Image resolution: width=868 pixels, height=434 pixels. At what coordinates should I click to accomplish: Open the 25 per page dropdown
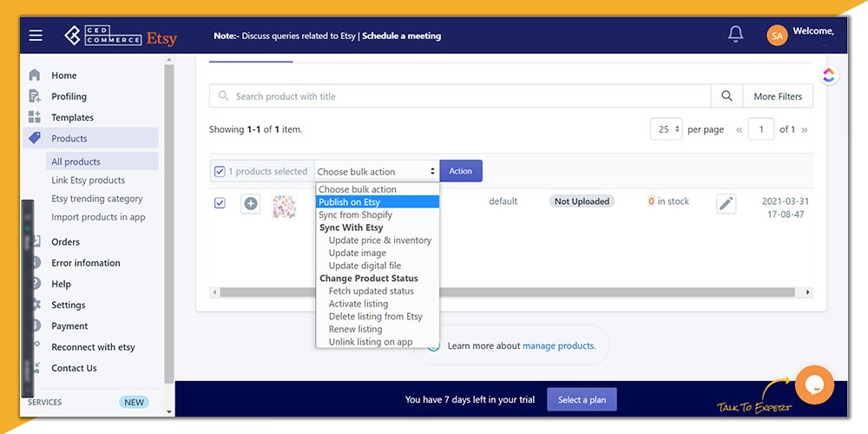click(x=666, y=129)
